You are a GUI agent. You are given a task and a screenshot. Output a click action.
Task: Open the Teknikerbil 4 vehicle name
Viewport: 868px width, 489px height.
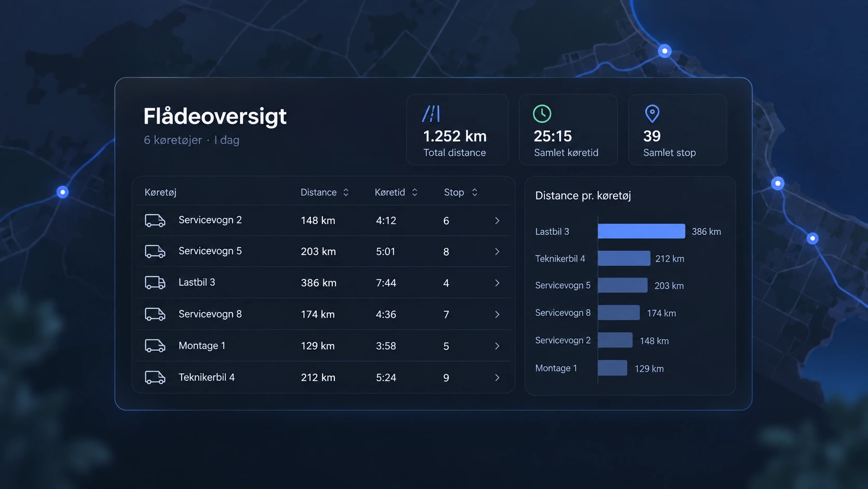(x=207, y=377)
